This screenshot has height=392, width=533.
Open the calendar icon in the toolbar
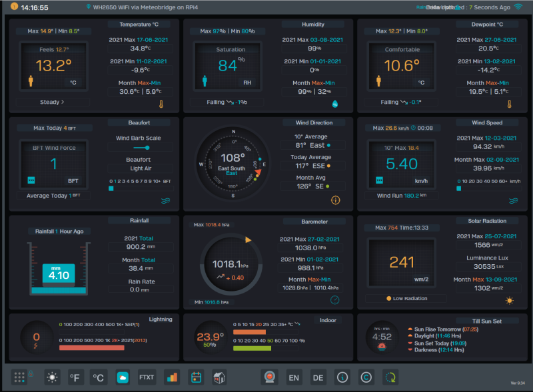pos(196,377)
